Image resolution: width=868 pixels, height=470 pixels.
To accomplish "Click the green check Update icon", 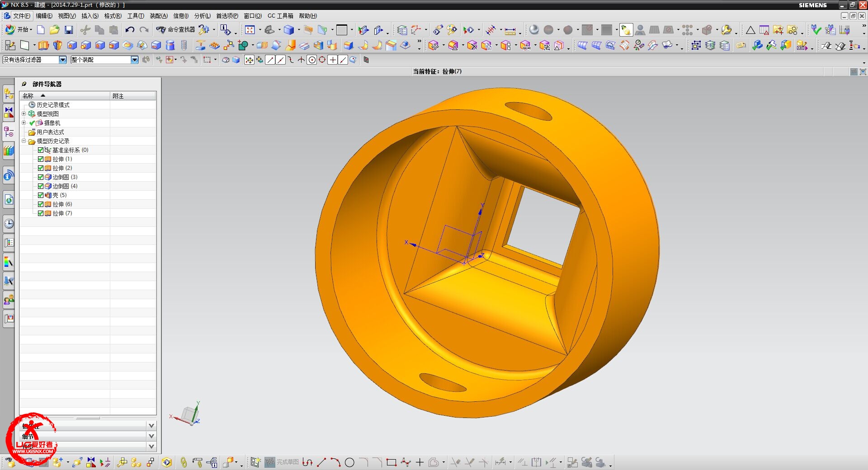I will (816, 30).
